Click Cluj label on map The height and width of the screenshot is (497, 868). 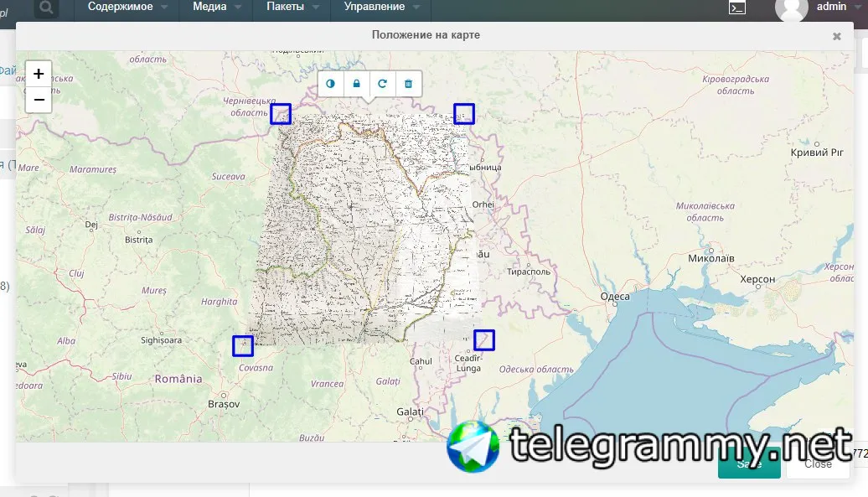tap(76, 273)
